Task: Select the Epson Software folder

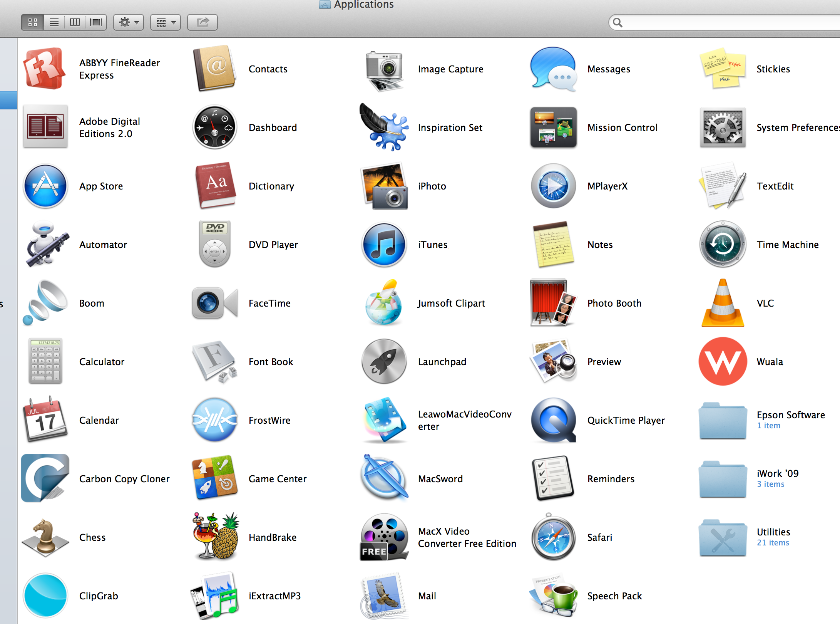Action: (723, 421)
